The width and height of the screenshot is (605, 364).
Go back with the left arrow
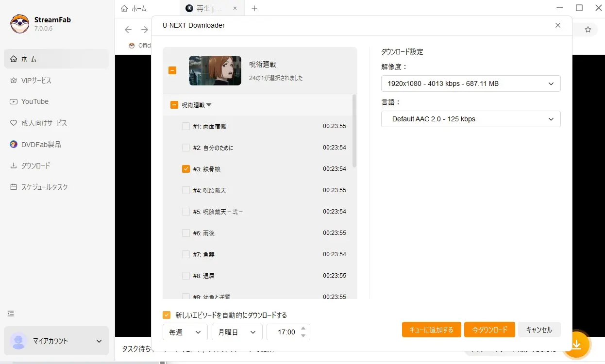point(128,30)
